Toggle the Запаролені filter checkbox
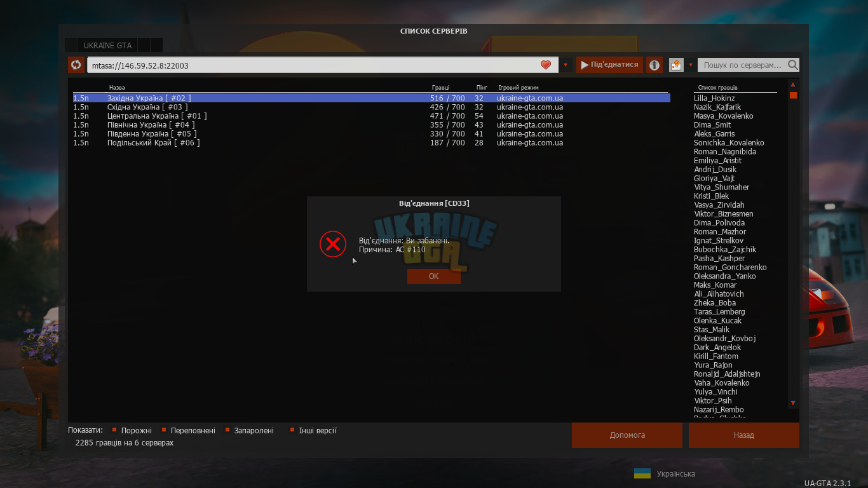868x488 pixels. (227, 430)
